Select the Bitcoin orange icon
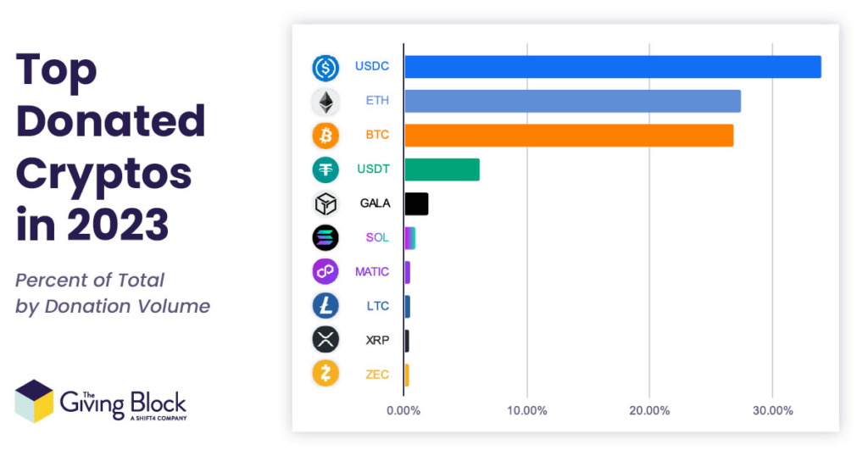Screen dimensions: 868x456 coord(325,136)
